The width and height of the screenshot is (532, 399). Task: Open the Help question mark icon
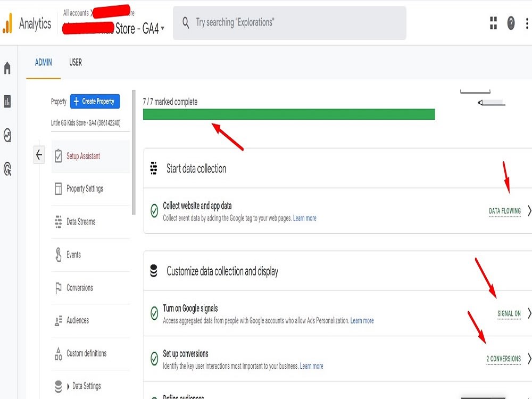[x=511, y=23]
